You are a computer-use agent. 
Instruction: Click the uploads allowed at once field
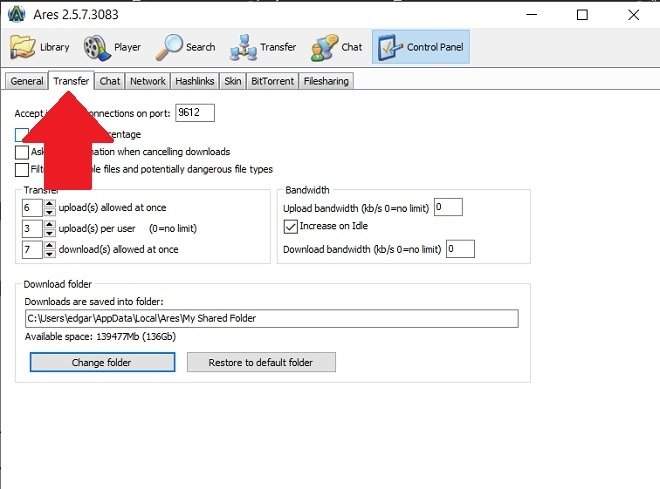[x=32, y=207]
